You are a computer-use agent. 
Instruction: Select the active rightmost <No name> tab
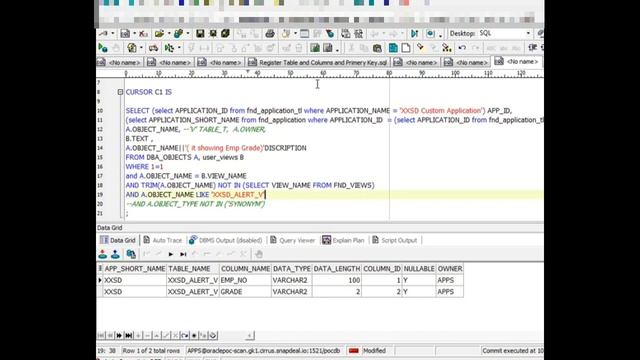(x=518, y=62)
